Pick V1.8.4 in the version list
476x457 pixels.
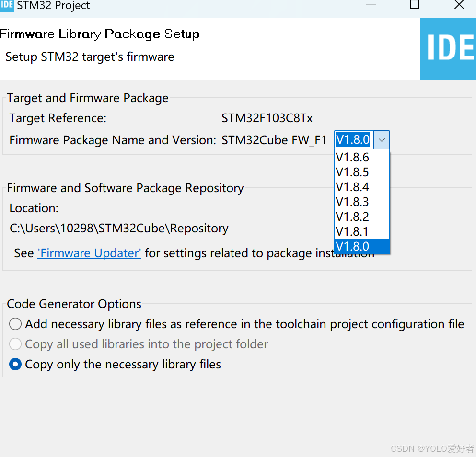[361, 187]
